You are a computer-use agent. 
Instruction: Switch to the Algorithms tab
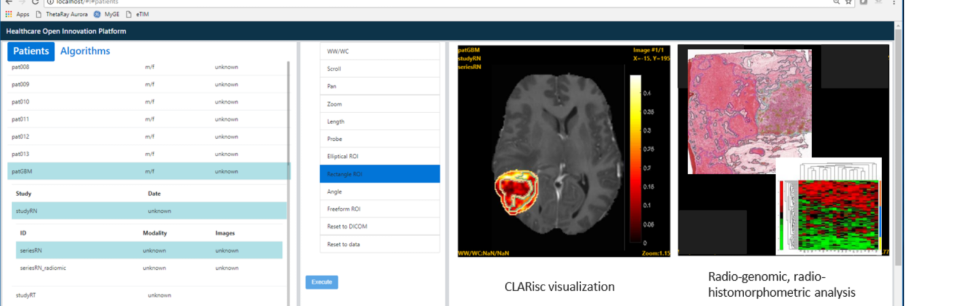85,51
